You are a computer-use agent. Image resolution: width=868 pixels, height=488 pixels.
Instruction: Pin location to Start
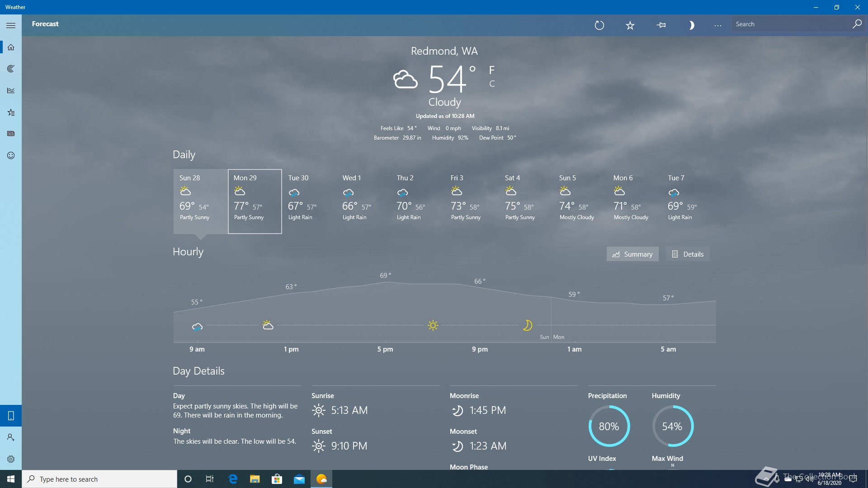tap(661, 25)
